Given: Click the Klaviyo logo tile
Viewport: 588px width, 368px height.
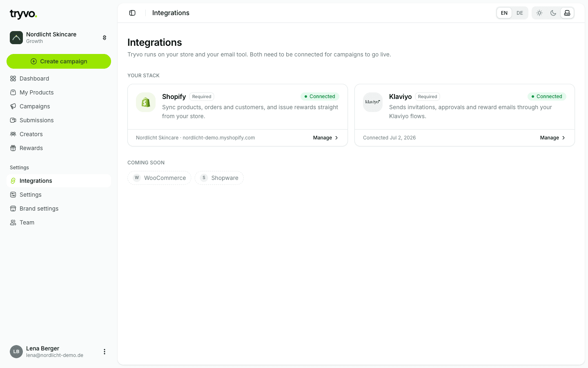Looking at the screenshot, I should 373,102.
